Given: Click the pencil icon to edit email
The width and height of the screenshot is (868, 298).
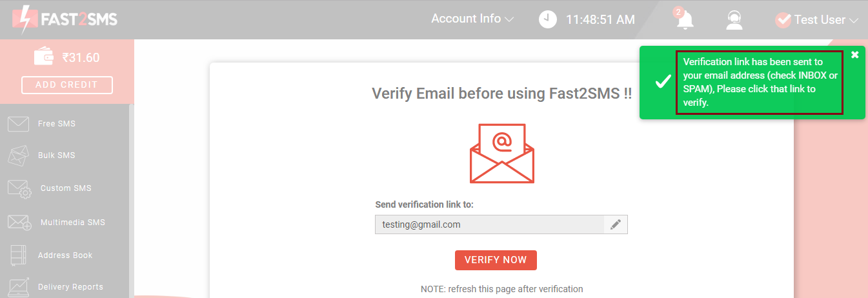Looking at the screenshot, I should (x=616, y=224).
